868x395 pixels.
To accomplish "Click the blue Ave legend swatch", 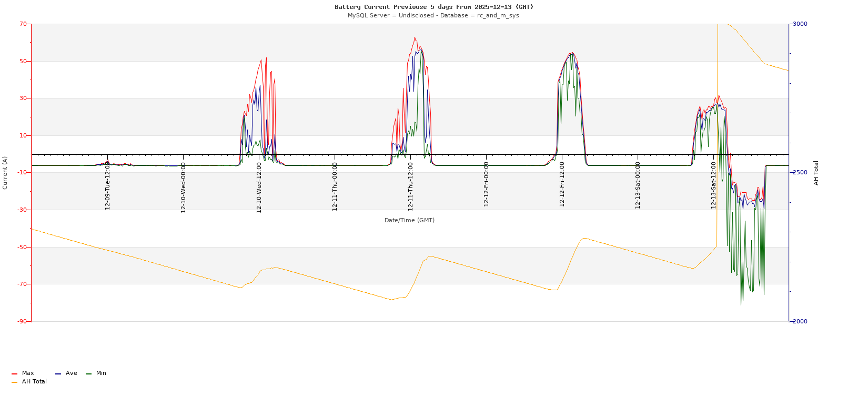I will coord(58,374).
